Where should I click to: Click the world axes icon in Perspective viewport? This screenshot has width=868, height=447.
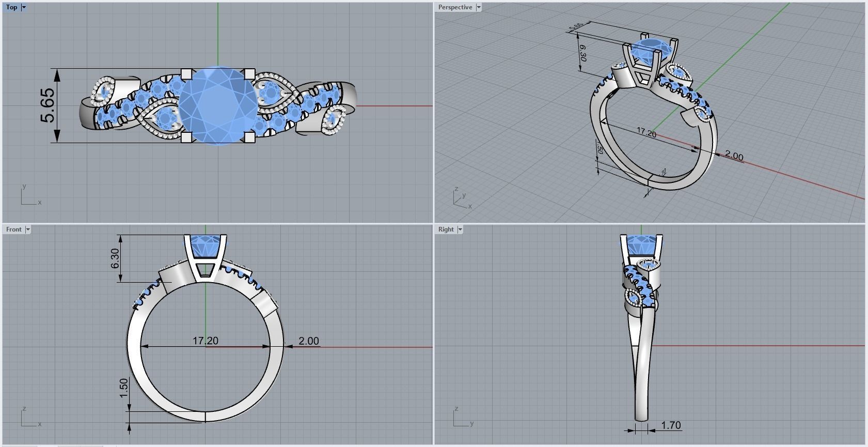(463, 198)
